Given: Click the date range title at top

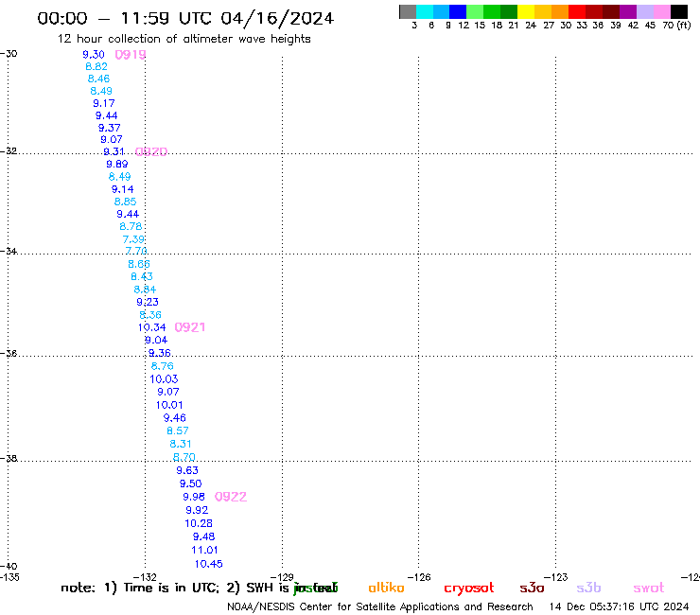Looking at the screenshot, I should click(x=185, y=18).
